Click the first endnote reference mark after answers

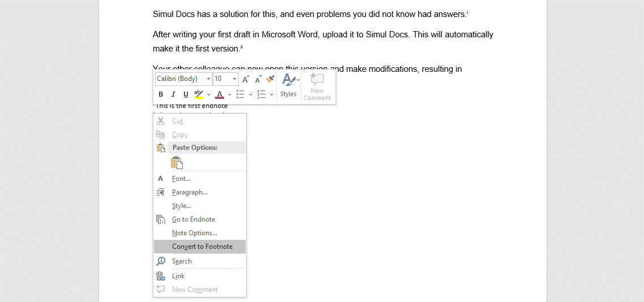(x=468, y=12)
